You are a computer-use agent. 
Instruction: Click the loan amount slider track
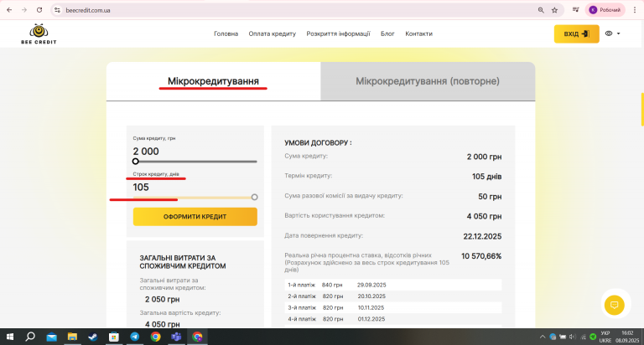click(195, 162)
